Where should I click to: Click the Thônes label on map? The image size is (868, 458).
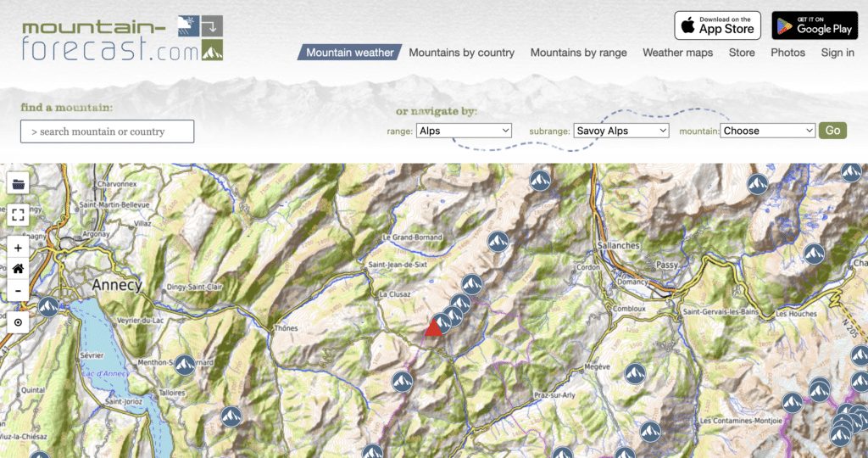click(x=286, y=328)
